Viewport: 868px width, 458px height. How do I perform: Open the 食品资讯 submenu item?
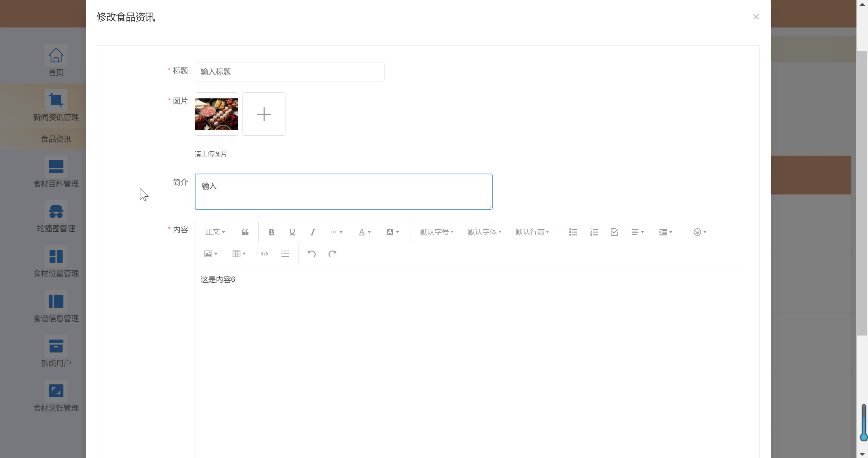coord(56,139)
